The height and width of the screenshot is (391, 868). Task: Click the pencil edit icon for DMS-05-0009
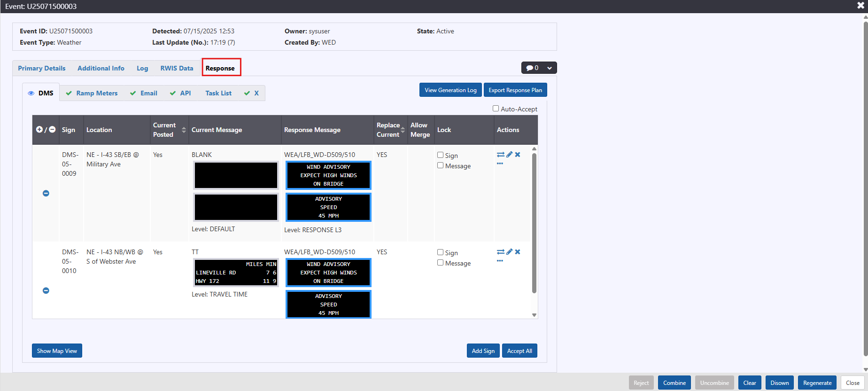pos(509,155)
